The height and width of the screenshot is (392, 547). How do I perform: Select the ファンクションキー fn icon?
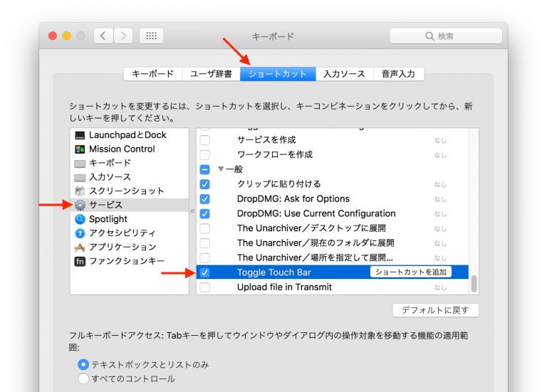pyautogui.click(x=80, y=261)
